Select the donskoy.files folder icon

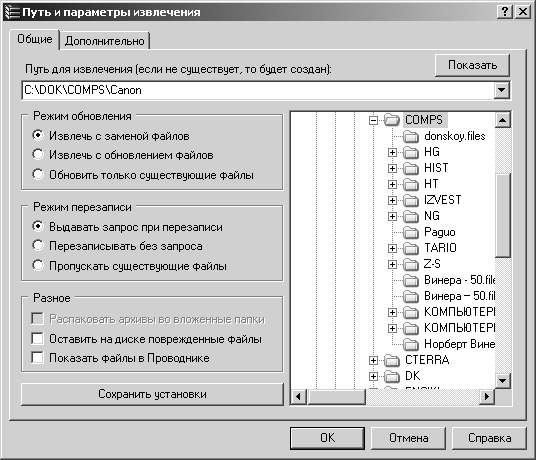tap(411, 136)
